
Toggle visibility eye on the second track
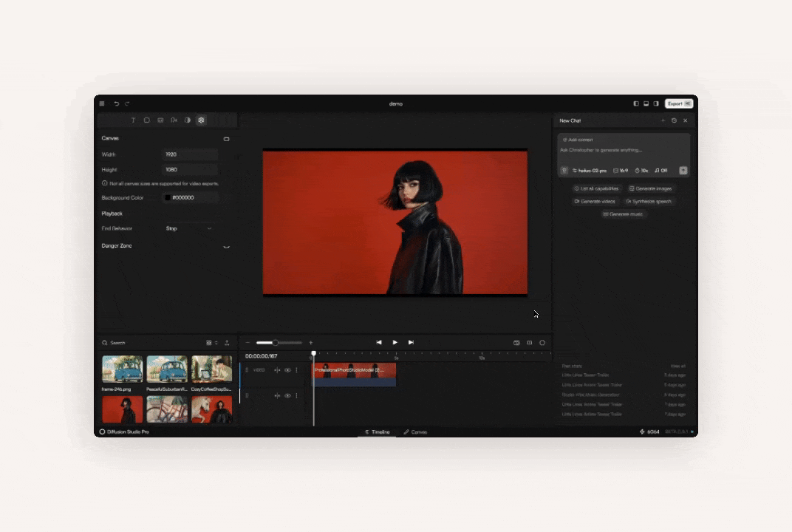[x=287, y=395]
